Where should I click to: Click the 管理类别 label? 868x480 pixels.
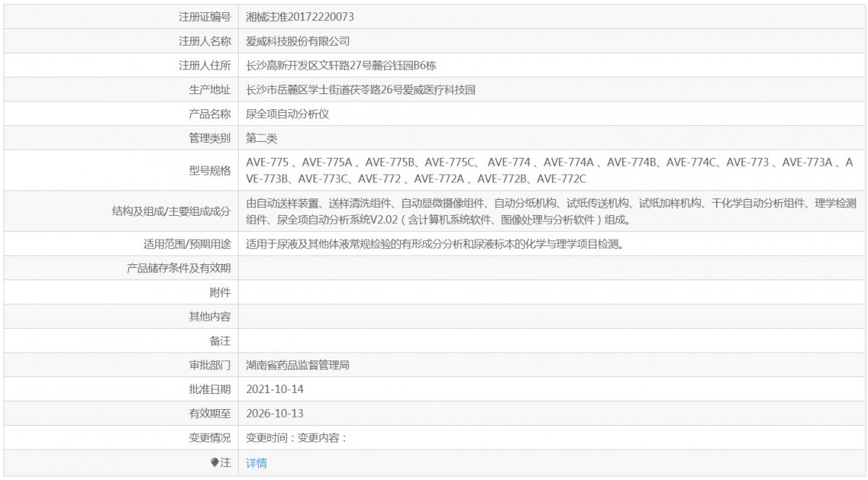210,138
